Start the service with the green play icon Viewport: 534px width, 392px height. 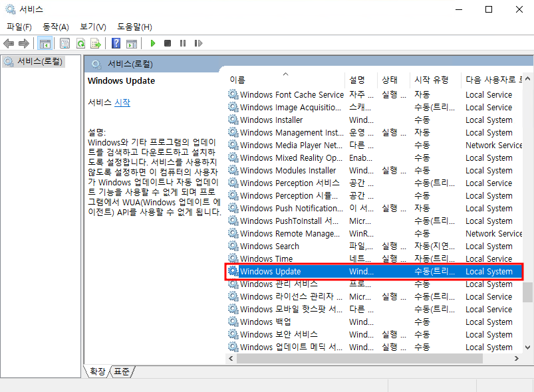point(153,43)
